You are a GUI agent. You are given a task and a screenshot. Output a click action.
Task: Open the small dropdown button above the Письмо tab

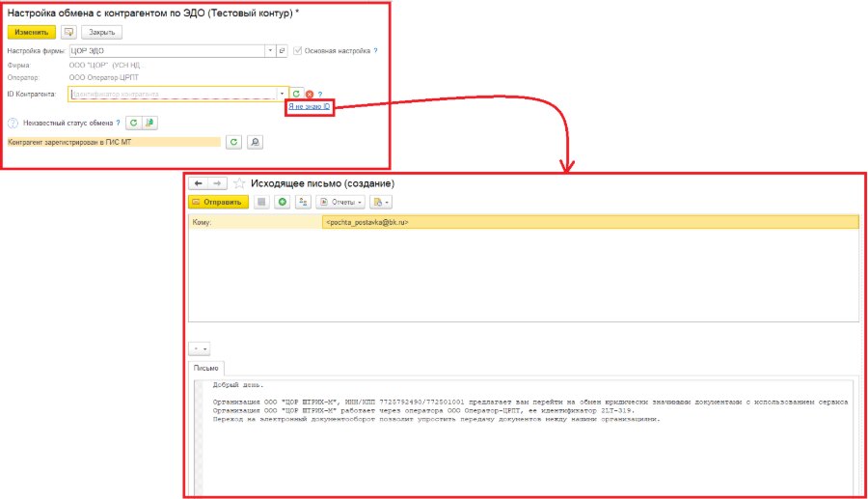click(x=200, y=348)
